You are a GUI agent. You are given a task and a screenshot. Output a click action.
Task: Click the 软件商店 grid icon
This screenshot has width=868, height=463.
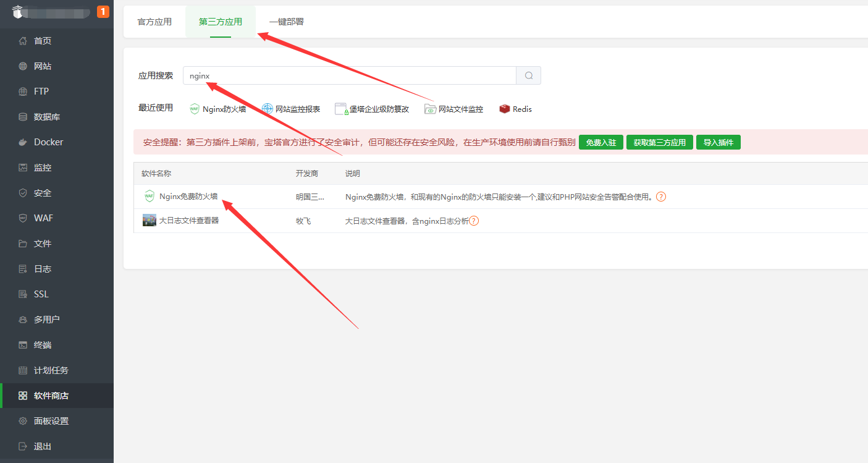23,396
